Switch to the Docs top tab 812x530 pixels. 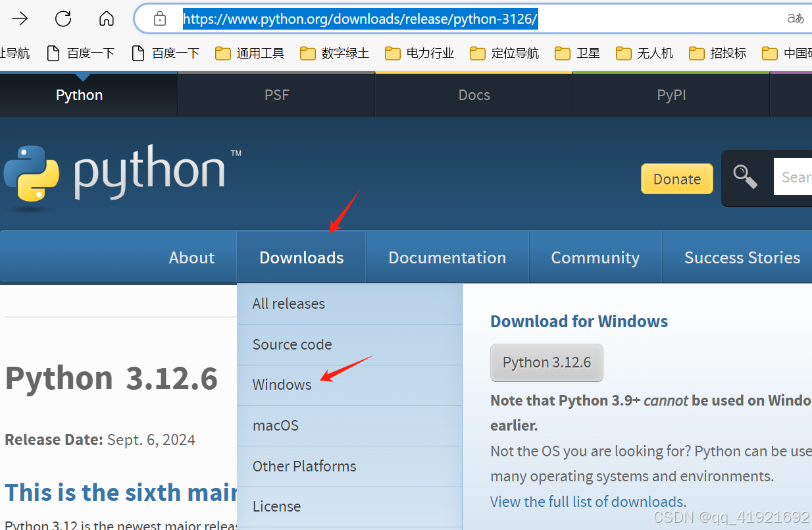point(474,95)
